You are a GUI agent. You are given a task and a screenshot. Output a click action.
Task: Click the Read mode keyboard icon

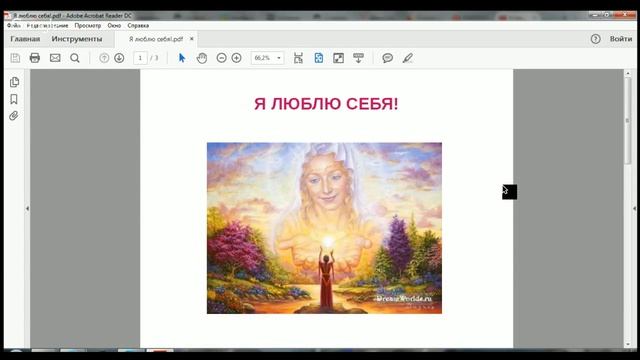click(x=358, y=58)
